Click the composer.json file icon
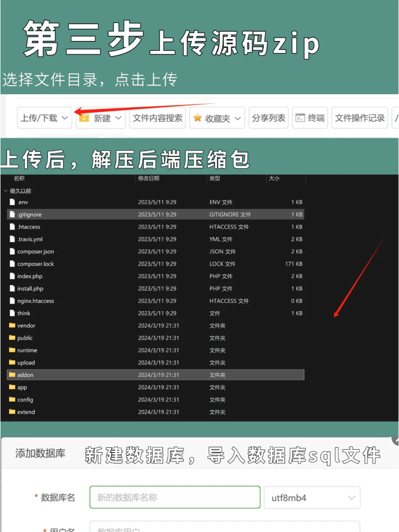Viewport: 399px width, 532px height. (x=12, y=251)
